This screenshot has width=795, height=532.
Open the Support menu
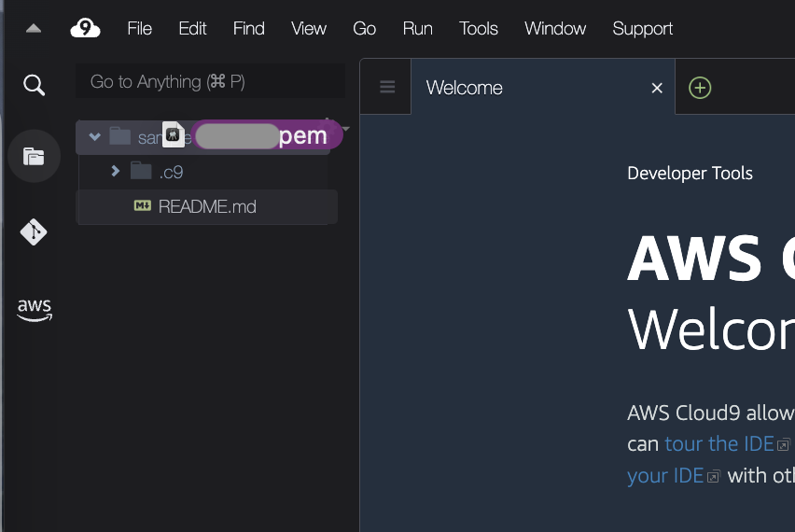[643, 28]
